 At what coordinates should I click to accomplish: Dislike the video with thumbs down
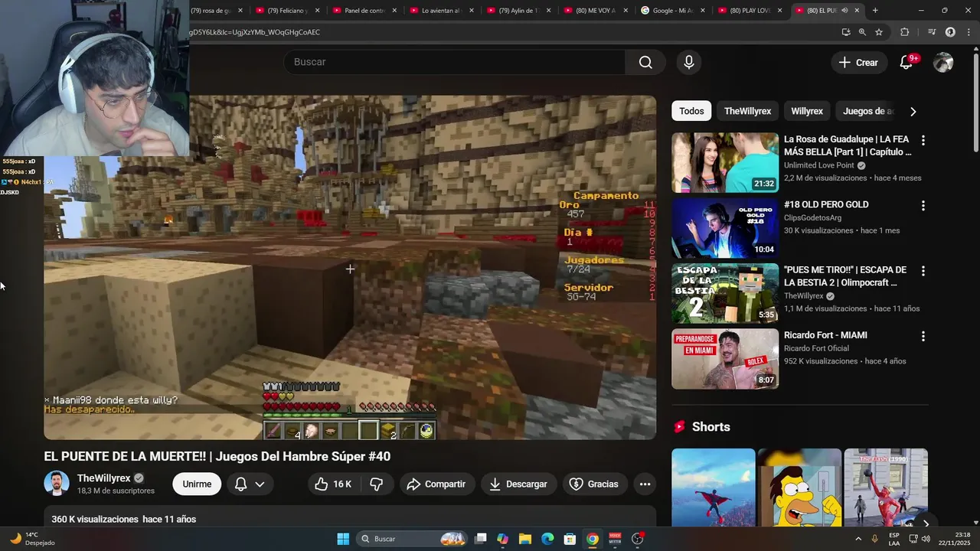(x=377, y=484)
